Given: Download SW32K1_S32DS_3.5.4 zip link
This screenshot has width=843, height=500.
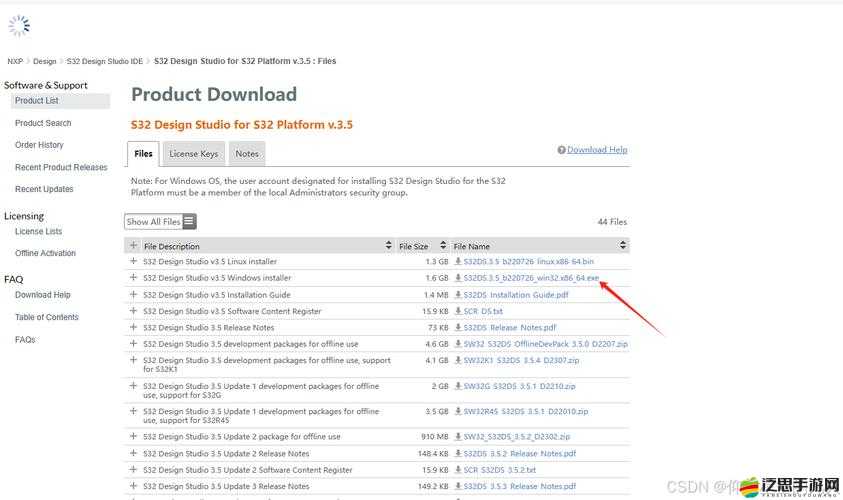Looking at the screenshot, I should pyautogui.click(x=521, y=360).
